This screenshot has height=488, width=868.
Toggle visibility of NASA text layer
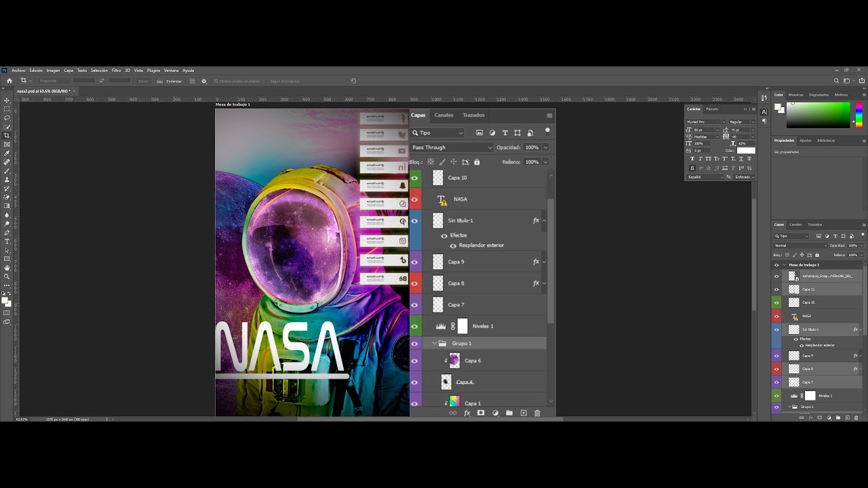(x=414, y=199)
